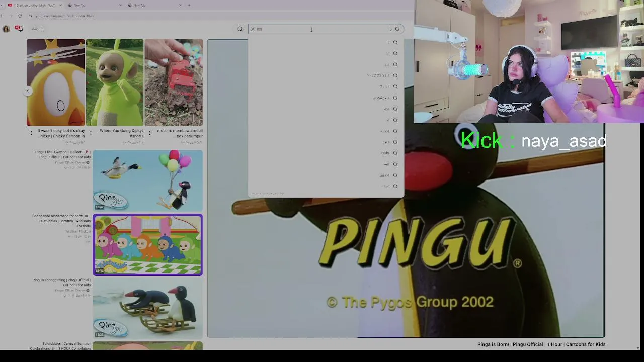Open the 'Where You Going Dipsy?' short thumbnail

click(115, 82)
